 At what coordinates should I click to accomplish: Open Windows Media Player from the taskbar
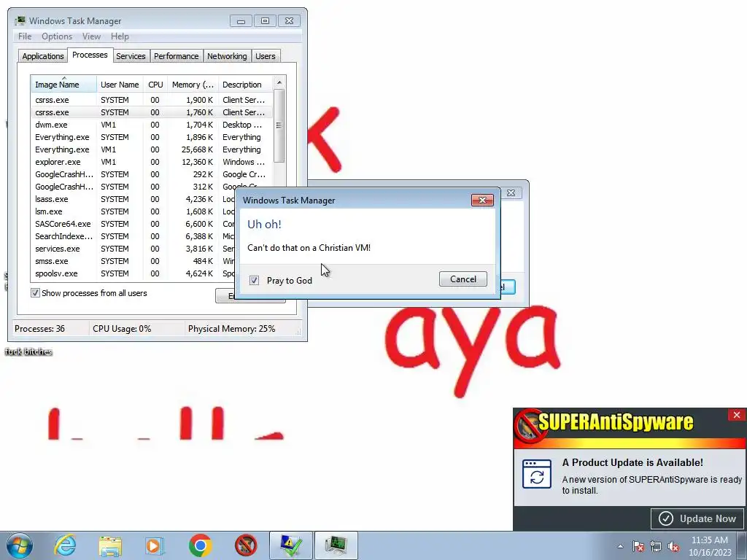pyautogui.click(x=155, y=545)
